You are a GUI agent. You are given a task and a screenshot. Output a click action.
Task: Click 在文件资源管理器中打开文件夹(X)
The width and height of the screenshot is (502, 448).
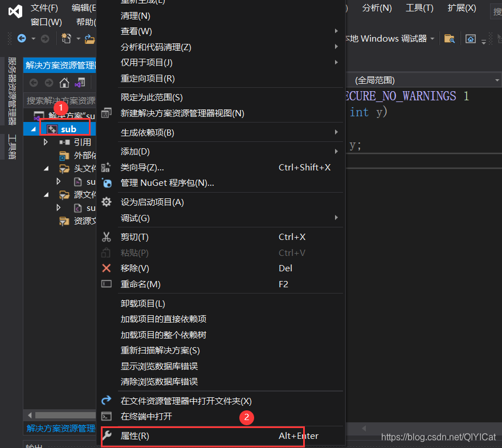coord(221,401)
